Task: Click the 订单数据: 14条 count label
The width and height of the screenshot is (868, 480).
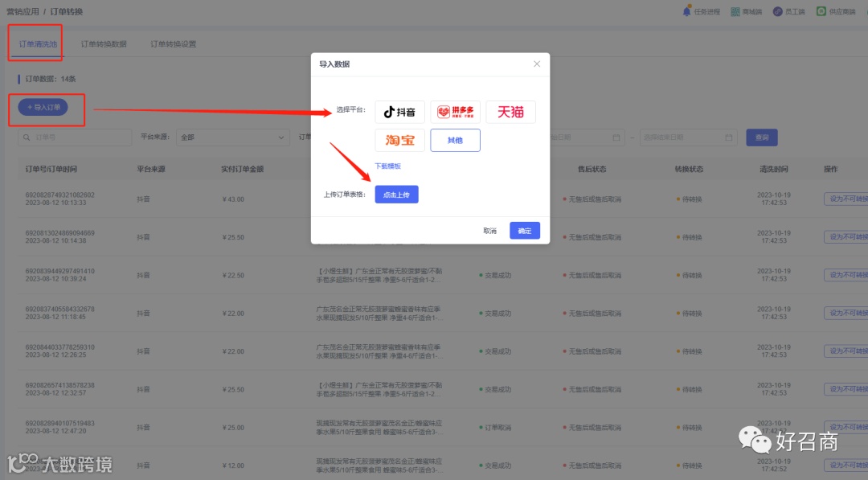Action: click(51, 79)
